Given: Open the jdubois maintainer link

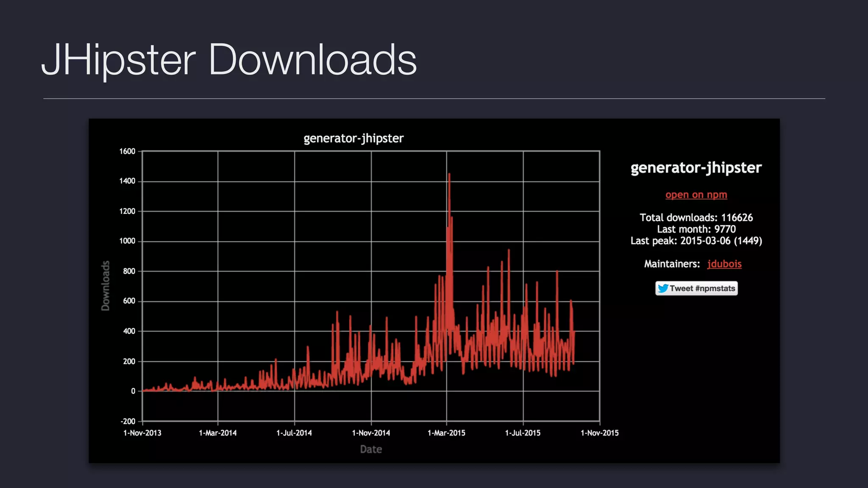Looking at the screenshot, I should 724,263.
